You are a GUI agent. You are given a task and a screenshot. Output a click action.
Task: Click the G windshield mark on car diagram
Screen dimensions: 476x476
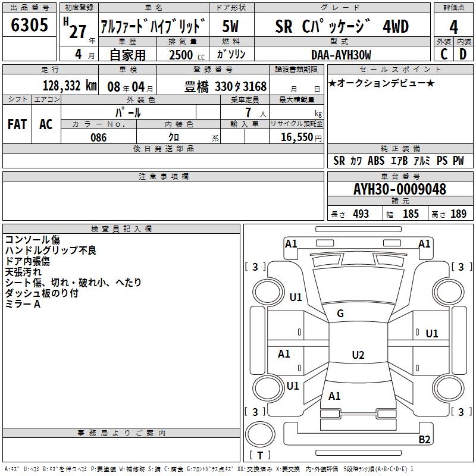(340, 314)
